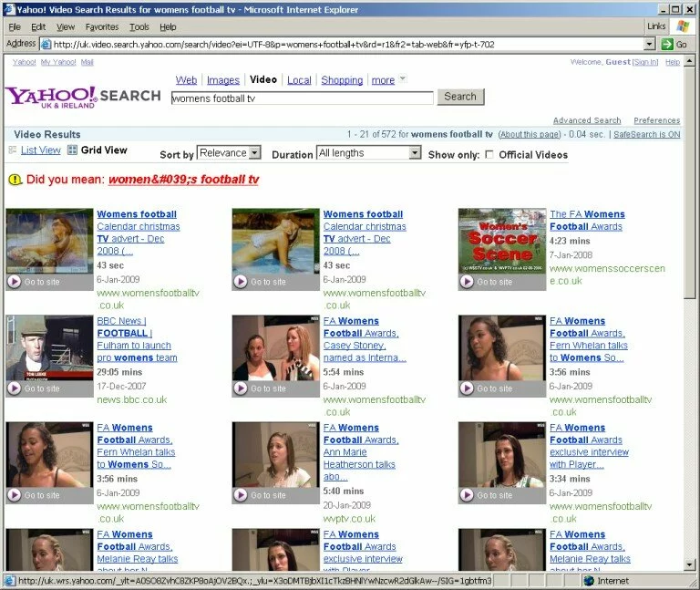
Task: Click the Internet Explorer icon in the title bar
Action: [9, 9]
